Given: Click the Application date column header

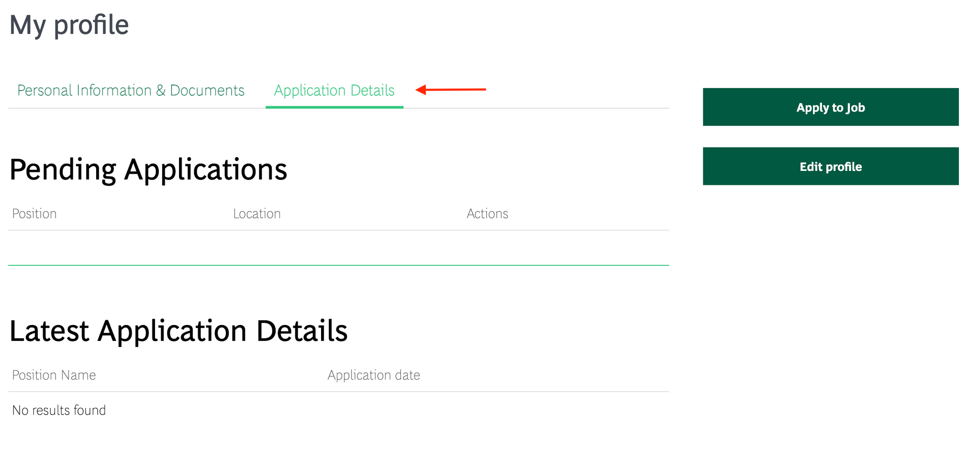Looking at the screenshot, I should coord(373,375).
